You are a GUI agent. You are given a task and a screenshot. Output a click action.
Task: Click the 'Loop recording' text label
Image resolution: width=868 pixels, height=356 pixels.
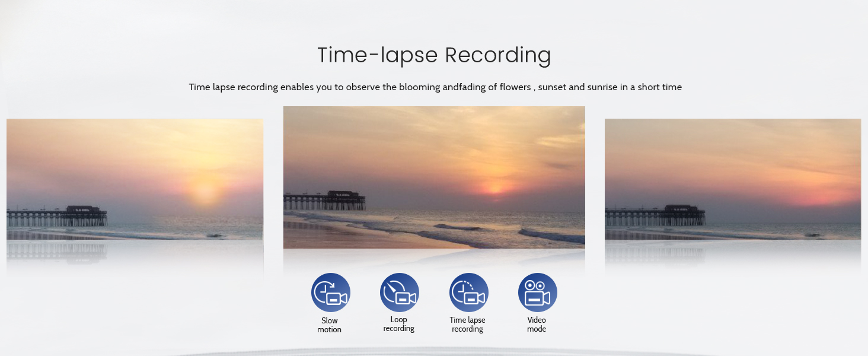(x=398, y=324)
